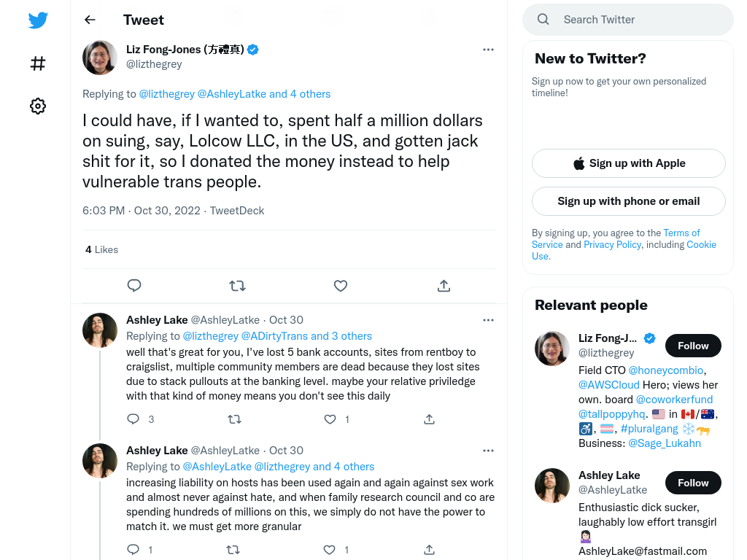
Task: Open the Privacy Policy link
Action: coord(612,244)
